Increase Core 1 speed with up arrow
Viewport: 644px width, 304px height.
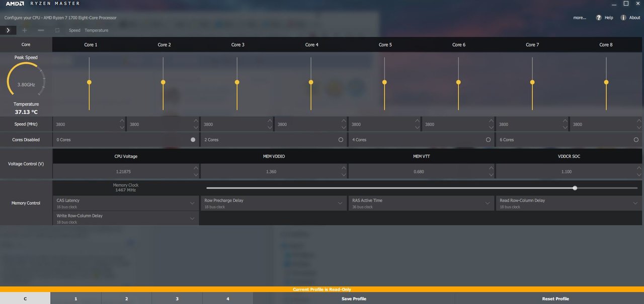(x=122, y=121)
